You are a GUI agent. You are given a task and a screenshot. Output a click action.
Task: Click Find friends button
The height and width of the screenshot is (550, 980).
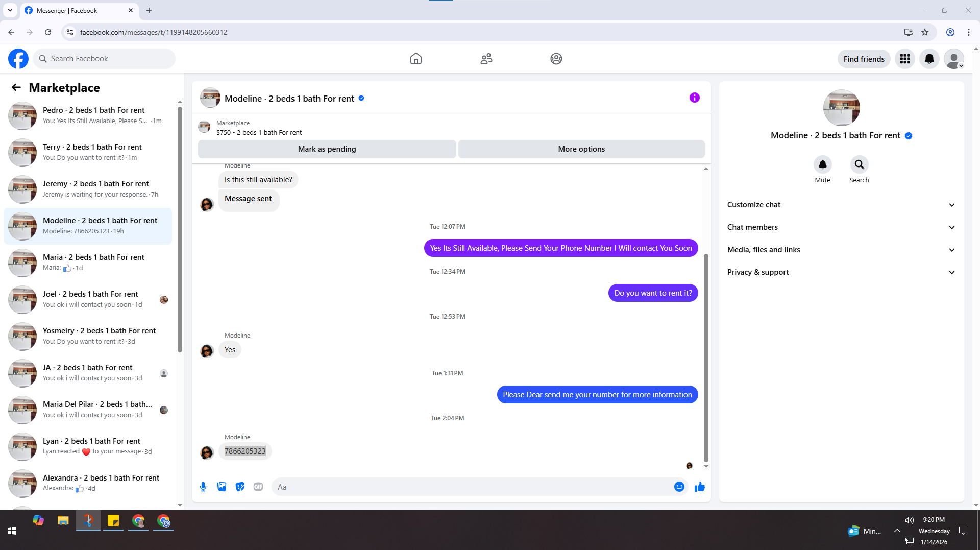pos(864,59)
